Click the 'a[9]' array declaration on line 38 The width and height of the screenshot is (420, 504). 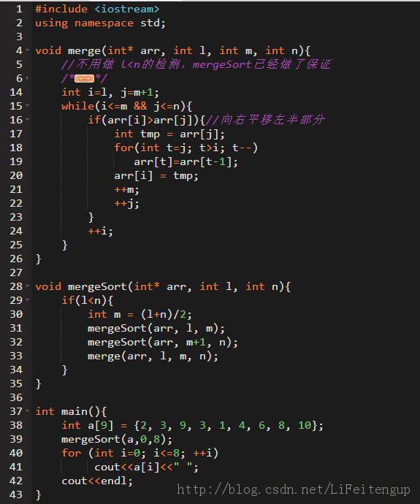point(101,426)
